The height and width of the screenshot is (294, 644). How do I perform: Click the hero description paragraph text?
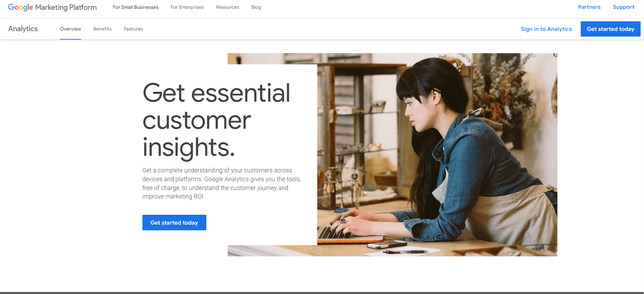click(x=222, y=183)
